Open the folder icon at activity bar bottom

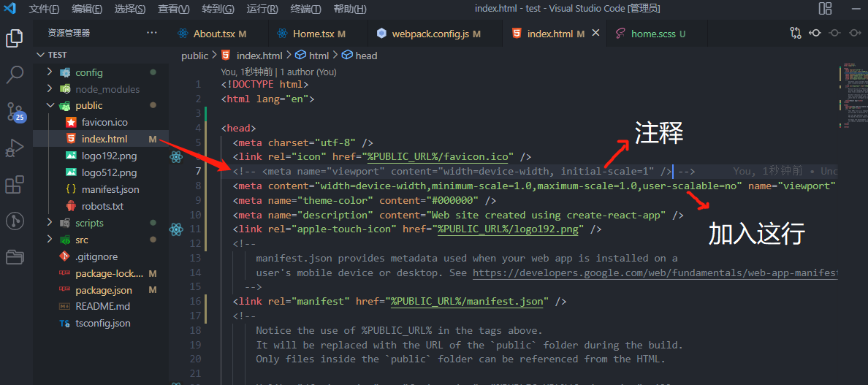click(x=15, y=256)
